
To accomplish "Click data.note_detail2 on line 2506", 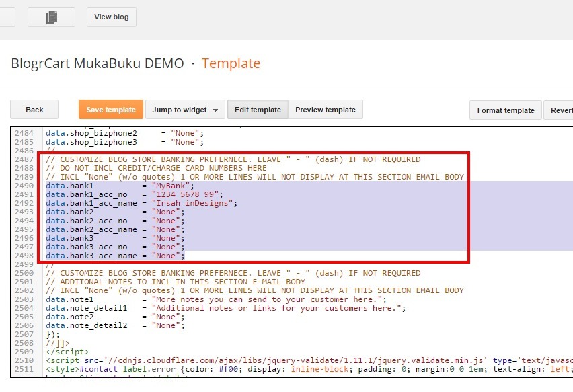I will point(87,326).
